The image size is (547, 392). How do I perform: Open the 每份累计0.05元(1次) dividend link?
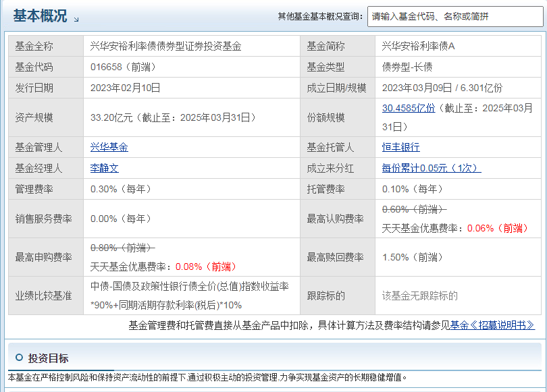432,168
